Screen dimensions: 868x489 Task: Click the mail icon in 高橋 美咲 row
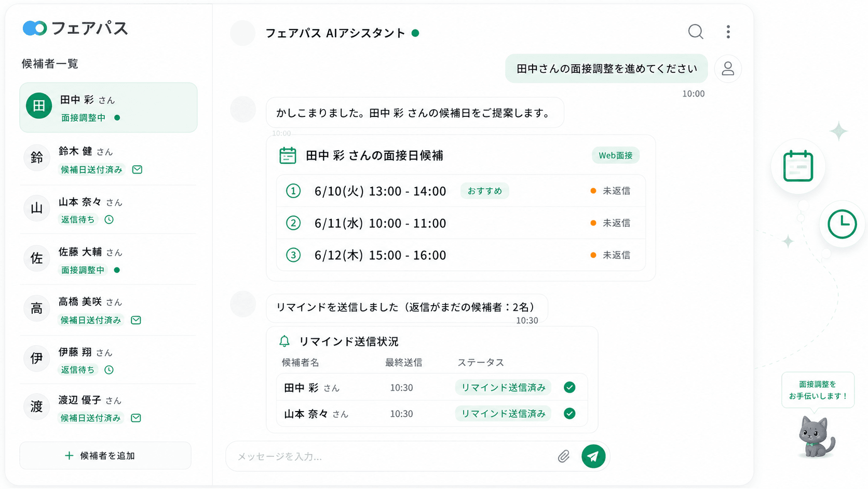tap(136, 320)
